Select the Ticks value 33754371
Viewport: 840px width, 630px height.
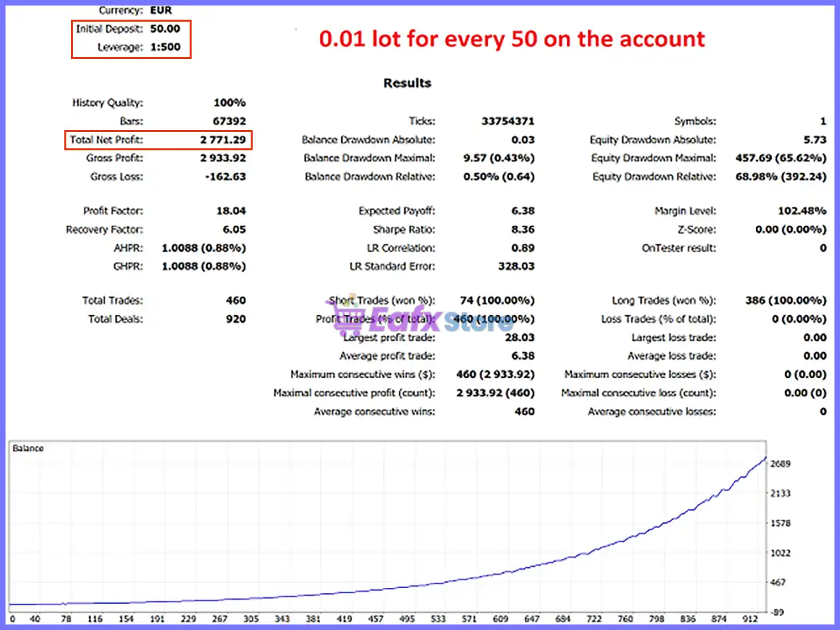[x=508, y=121]
